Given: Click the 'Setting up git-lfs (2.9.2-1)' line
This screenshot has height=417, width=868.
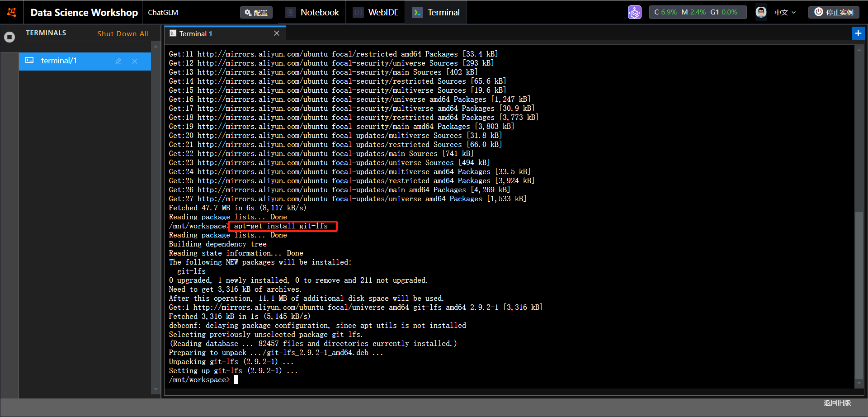Looking at the screenshot, I should pos(233,371).
